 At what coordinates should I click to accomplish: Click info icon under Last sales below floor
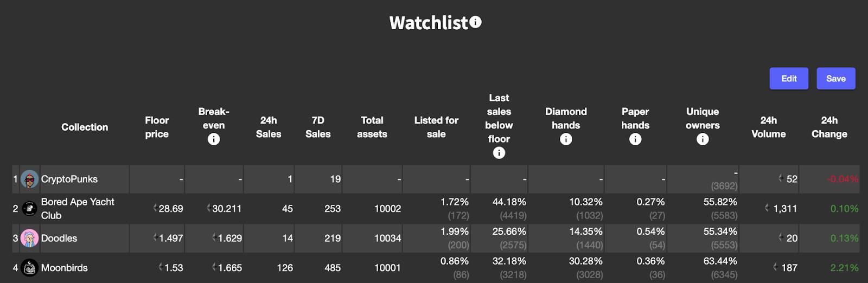point(499,153)
